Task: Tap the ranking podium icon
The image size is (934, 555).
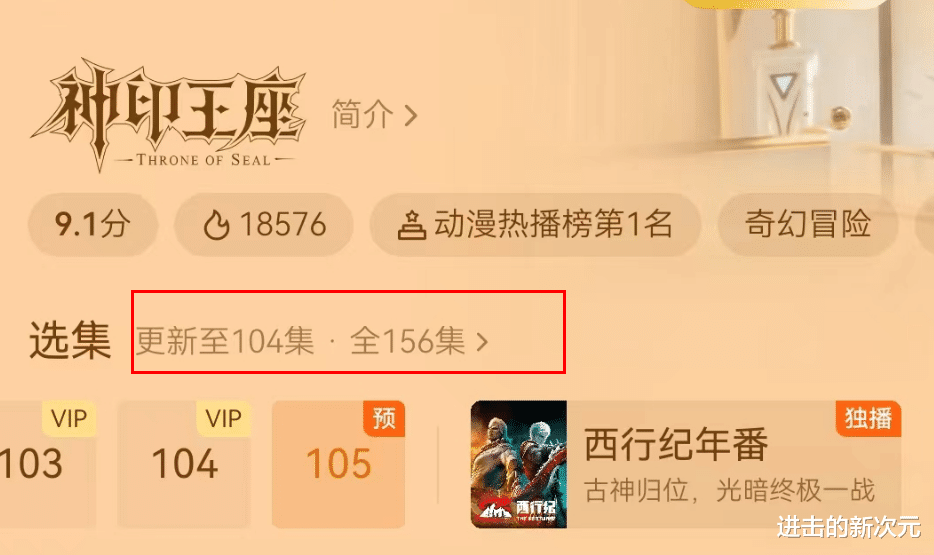Action: pyautogui.click(x=412, y=226)
